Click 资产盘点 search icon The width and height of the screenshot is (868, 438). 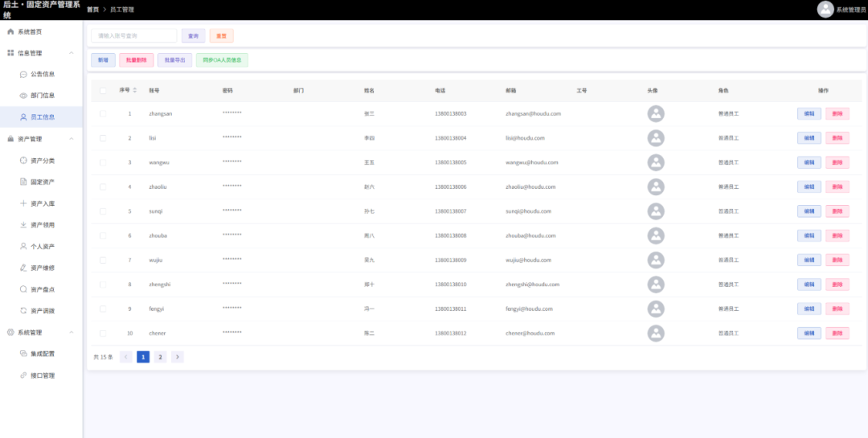[23, 289]
